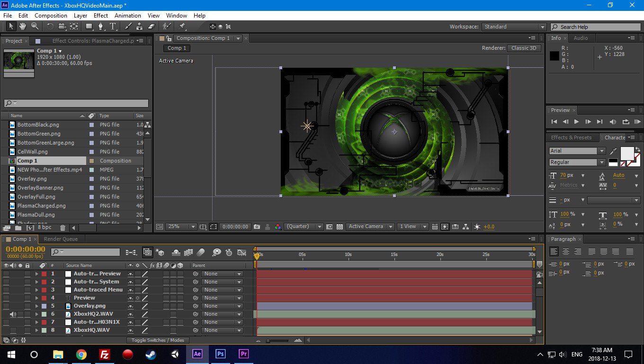This screenshot has height=364, width=644.
Task: Expand XboxHQ.WAV layer properties
Action: pos(36,330)
